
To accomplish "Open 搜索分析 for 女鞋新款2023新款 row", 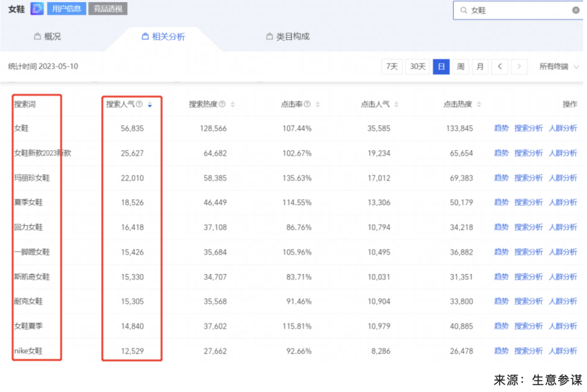I will pos(528,153).
